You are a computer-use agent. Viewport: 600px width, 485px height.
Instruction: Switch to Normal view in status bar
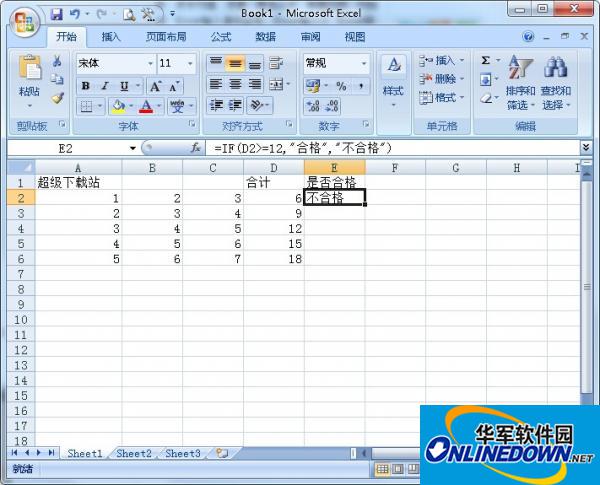pos(382,469)
